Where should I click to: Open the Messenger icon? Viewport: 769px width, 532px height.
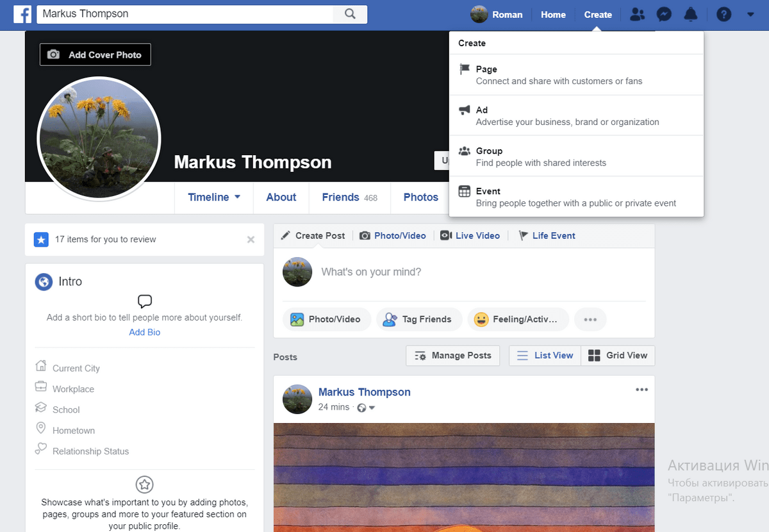tap(664, 14)
